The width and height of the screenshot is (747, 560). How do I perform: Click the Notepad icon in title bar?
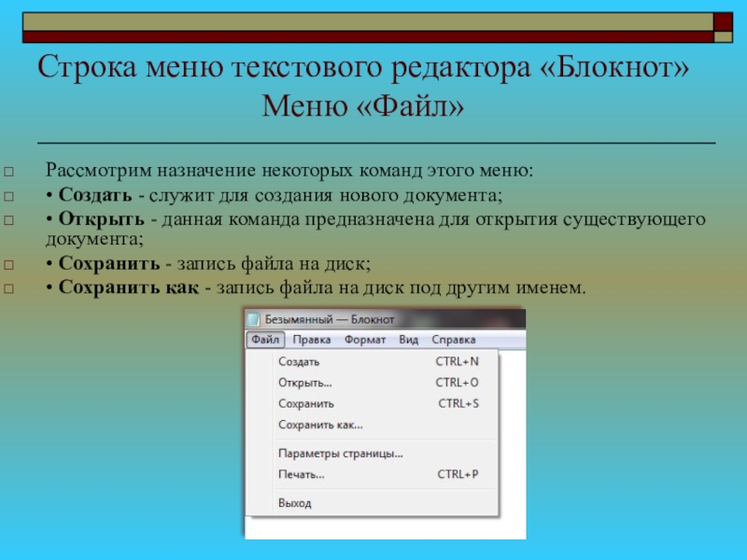(253, 319)
